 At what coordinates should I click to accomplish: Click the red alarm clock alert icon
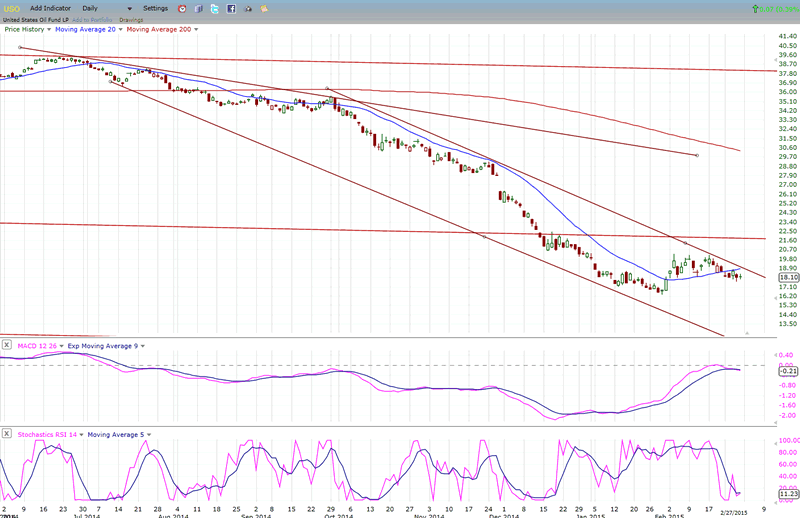182,8
